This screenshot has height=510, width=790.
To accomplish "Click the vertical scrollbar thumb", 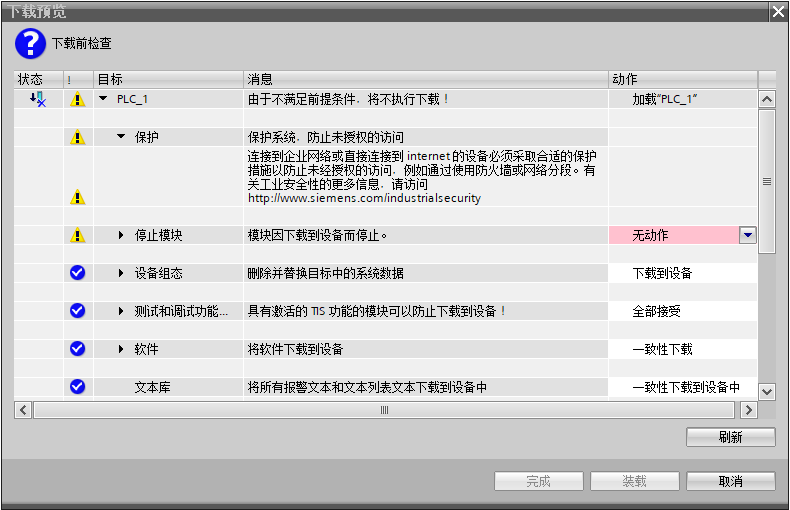I will click(767, 181).
